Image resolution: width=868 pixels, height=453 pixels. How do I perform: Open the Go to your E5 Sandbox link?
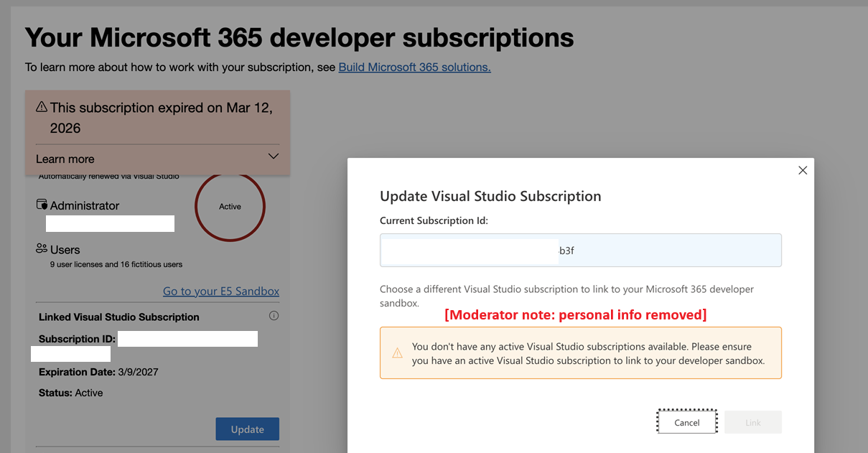point(221,291)
